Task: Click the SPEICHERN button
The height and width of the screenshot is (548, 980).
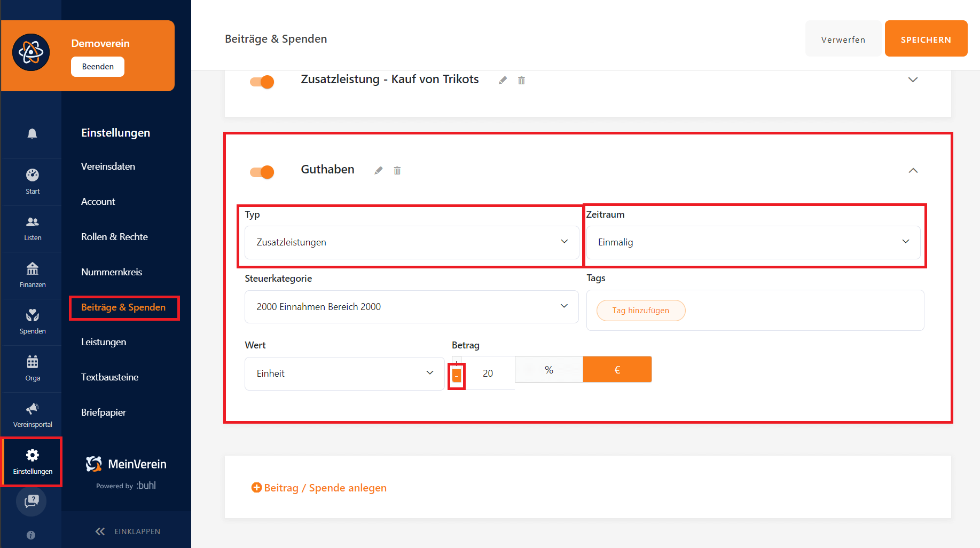Action: [x=926, y=38]
